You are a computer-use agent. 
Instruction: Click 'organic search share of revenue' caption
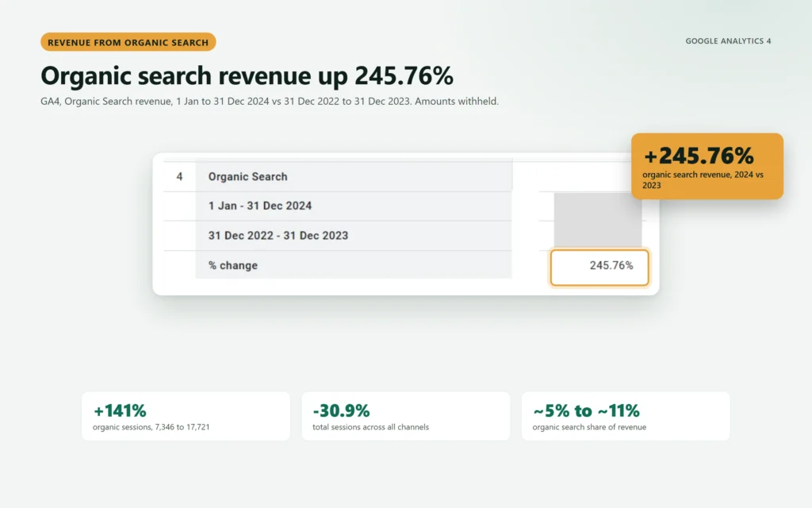pyautogui.click(x=589, y=427)
